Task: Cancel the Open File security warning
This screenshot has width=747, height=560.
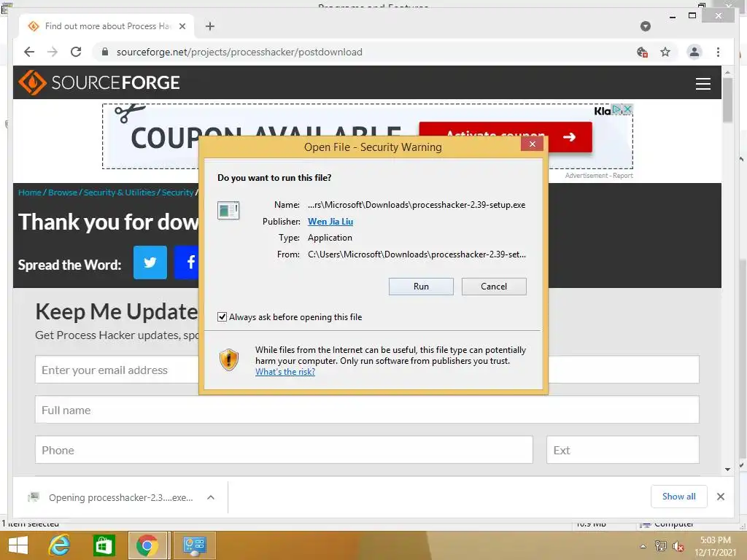Action: (x=494, y=286)
